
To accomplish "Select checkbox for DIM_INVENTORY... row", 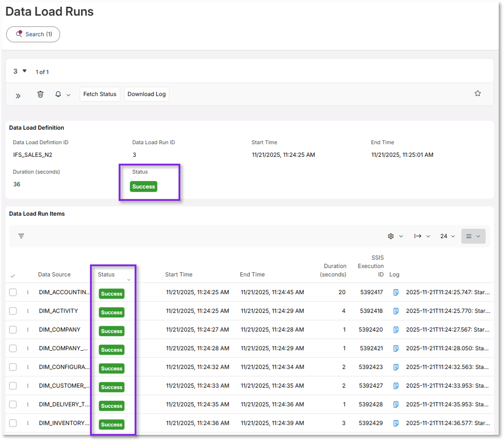I will pos(13,423).
